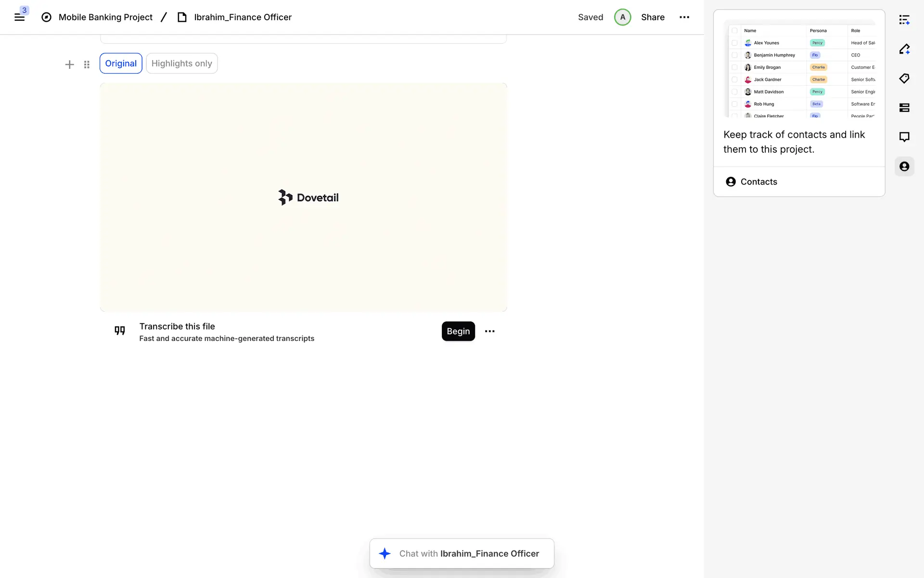924x578 pixels.
Task: Open transcribe options ellipsis menu
Action: pyautogui.click(x=489, y=331)
